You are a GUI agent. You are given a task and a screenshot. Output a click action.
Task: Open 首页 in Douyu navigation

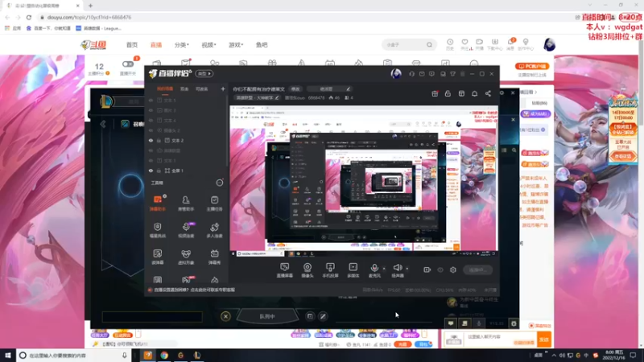pyautogui.click(x=132, y=45)
